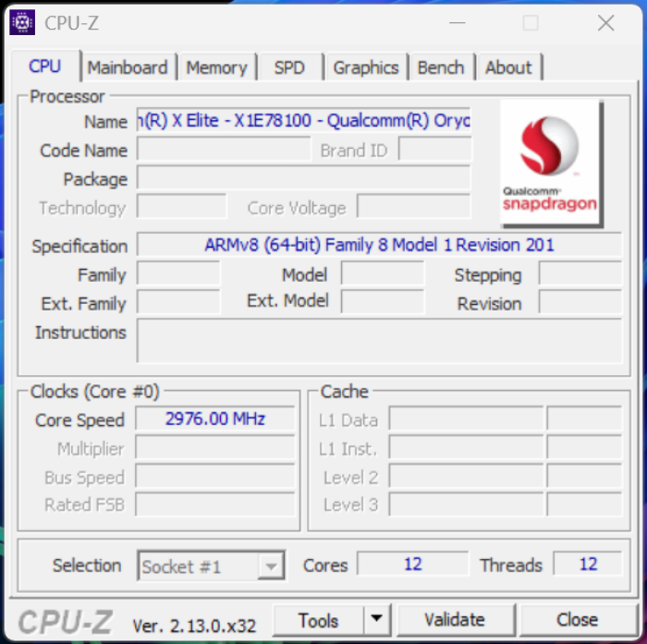Click the Cores count field
This screenshot has height=644, width=647.
pyautogui.click(x=412, y=564)
